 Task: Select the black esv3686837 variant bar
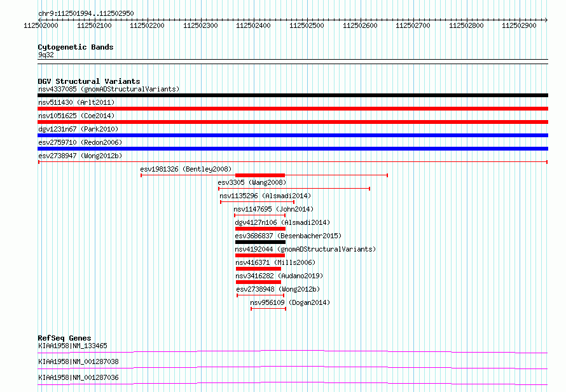click(260, 242)
